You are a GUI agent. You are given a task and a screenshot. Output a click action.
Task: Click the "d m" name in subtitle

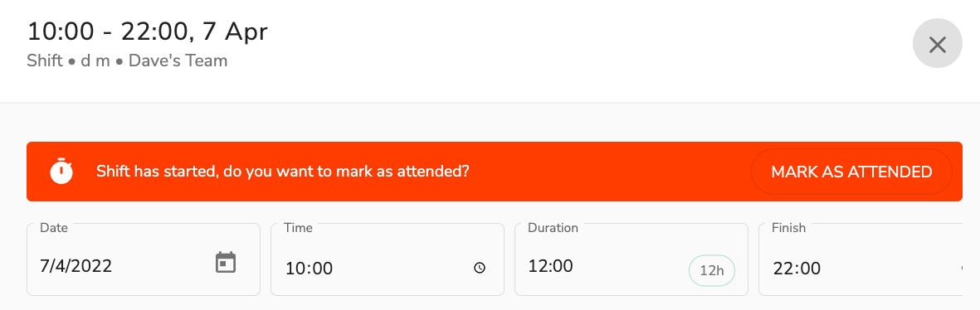tap(95, 61)
